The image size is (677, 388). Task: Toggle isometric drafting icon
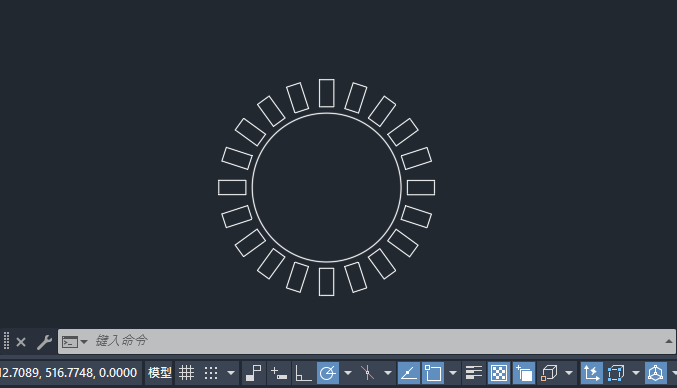point(367,373)
